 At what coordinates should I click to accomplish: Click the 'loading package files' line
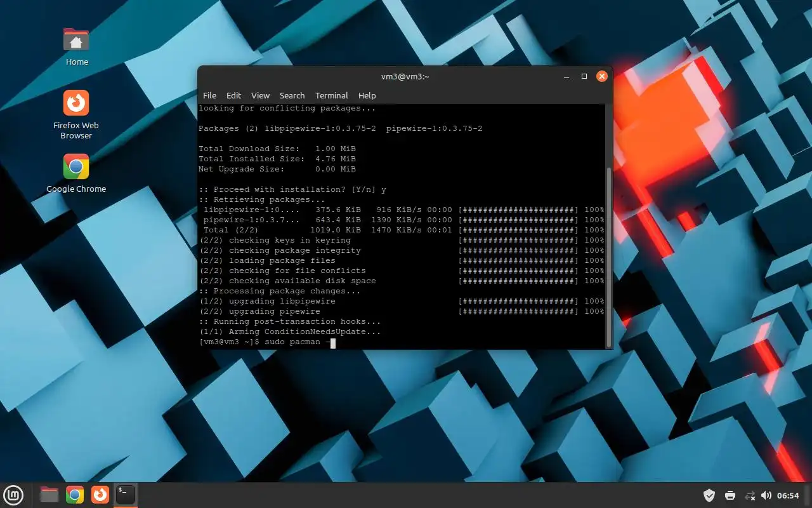(x=402, y=261)
